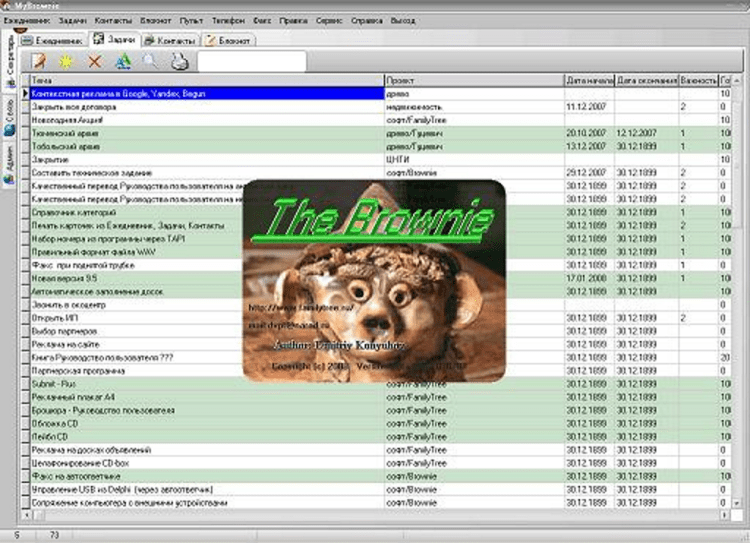Open the Факс menu
This screenshot has height=543, width=750.
pyautogui.click(x=262, y=21)
